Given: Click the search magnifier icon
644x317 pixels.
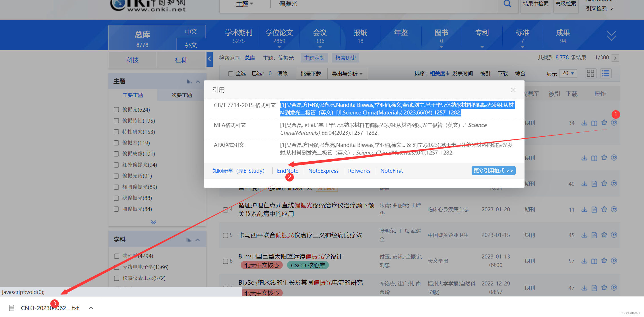Looking at the screenshot, I should click(x=507, y=4).
